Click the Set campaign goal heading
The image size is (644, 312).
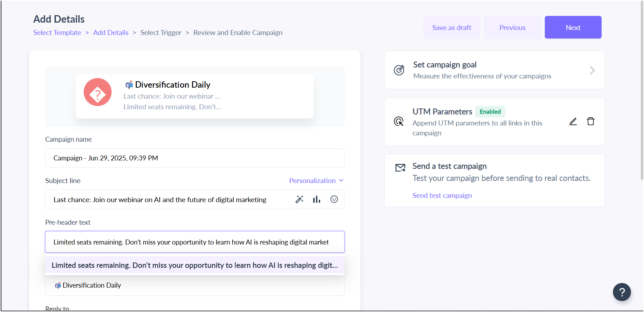point(445,65)
